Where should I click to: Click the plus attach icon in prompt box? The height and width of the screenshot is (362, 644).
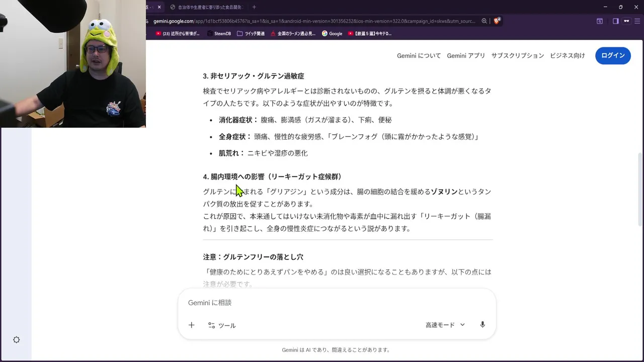click(x=191, y=325)
